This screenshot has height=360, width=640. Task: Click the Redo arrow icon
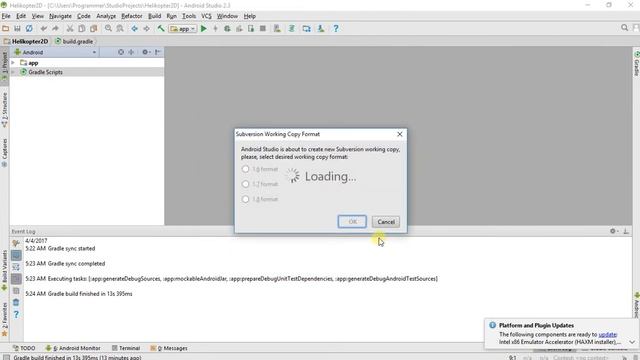pyautogui.click(x=55, y=29)
